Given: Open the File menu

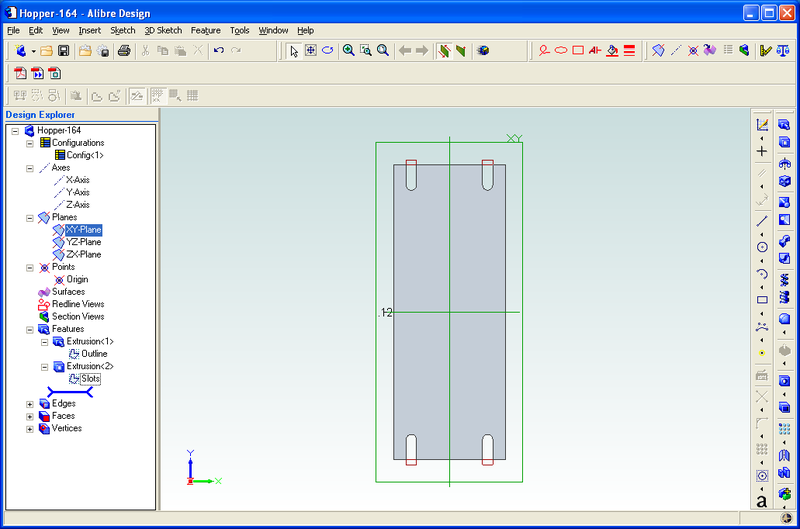Looking at the screenshot, I should [13, 30].
